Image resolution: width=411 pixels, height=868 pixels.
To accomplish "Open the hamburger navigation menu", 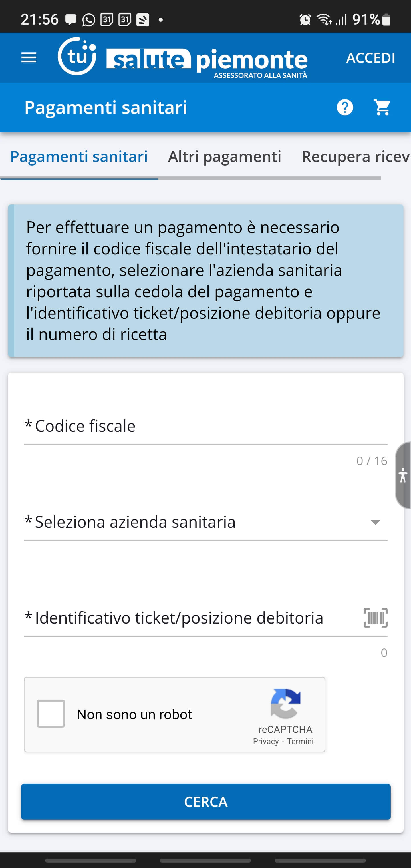I will tap(29, 58).
